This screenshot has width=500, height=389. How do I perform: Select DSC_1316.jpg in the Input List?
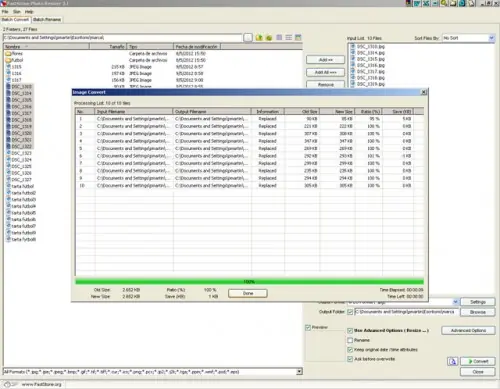[x=368, y=65]
